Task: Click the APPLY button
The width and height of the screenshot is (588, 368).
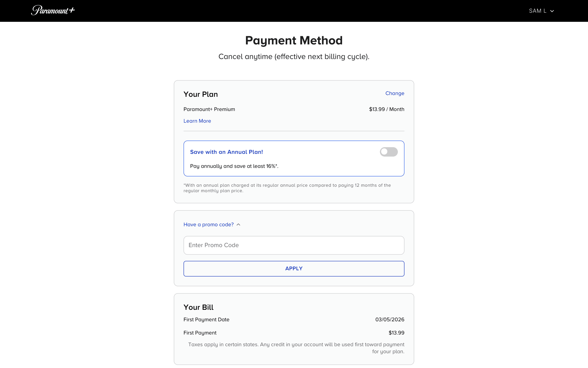Action: (294, 269)
